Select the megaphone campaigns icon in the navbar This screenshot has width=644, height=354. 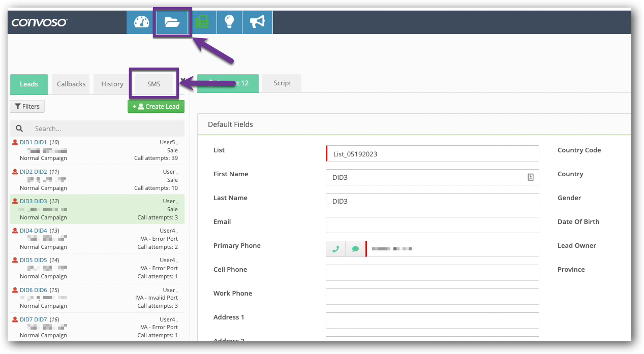(x=257, y=22)
